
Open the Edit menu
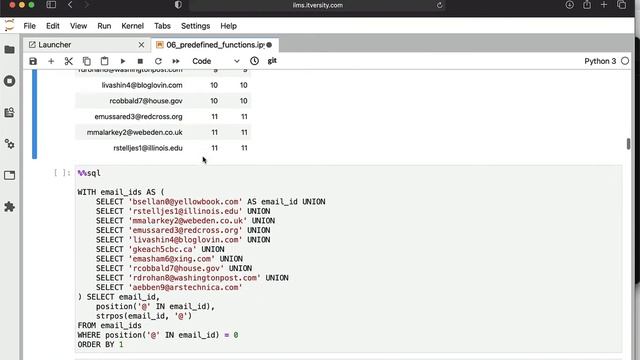tap(53, 26)
